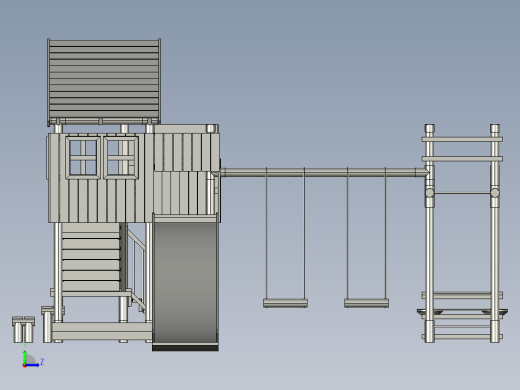The height and width of the screenshot is (390, 520).
Task: Select the left post of the climbing frame
Action: [429, 233]
